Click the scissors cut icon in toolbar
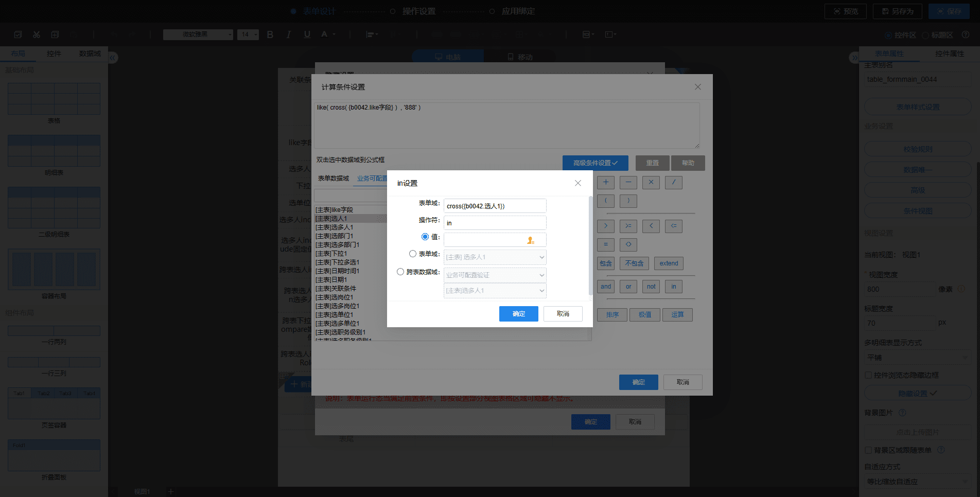This screenshot has width=980, height=497. coord(37,34)
